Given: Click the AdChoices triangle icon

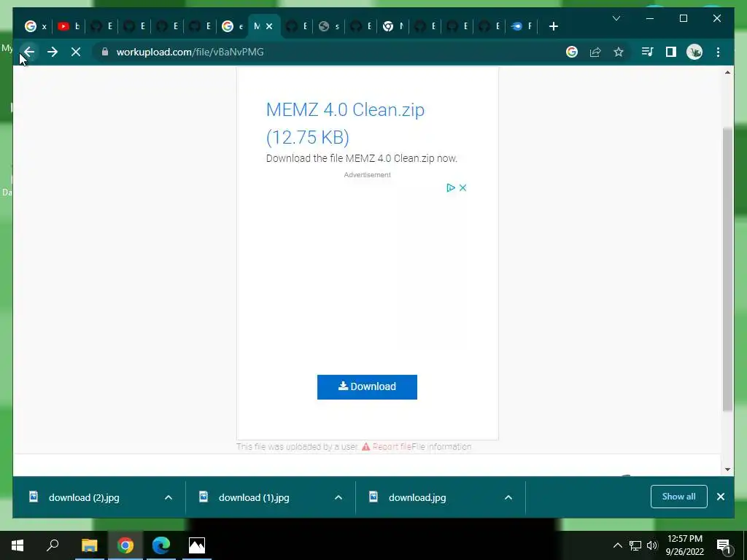Looking at the screenshot, I should tap(450, 187).
